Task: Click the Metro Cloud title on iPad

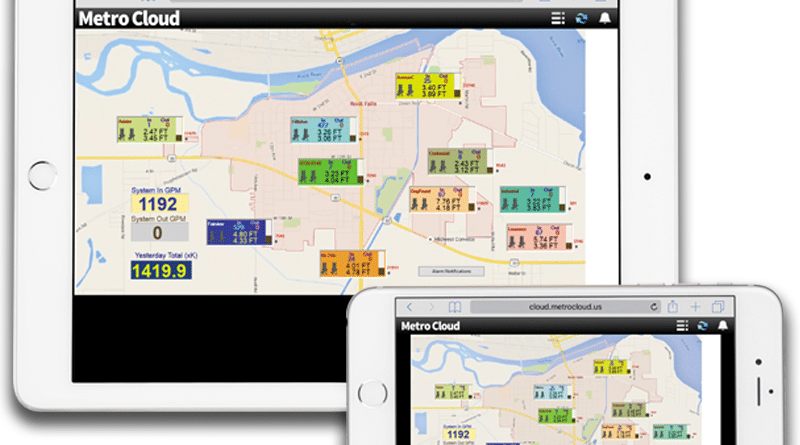Action: click(129, 19)
